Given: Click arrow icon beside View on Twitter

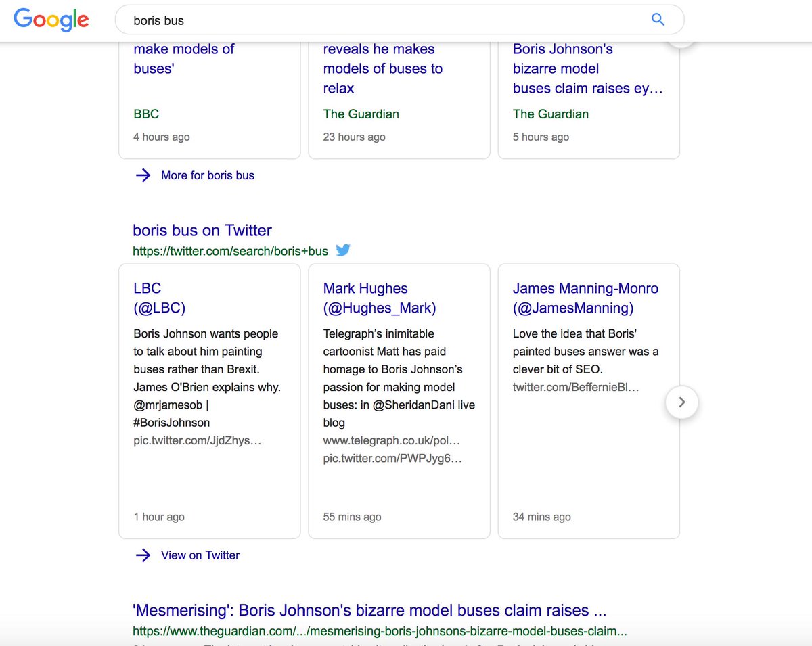Looking at the screenshot, I should tap(143, 555).
